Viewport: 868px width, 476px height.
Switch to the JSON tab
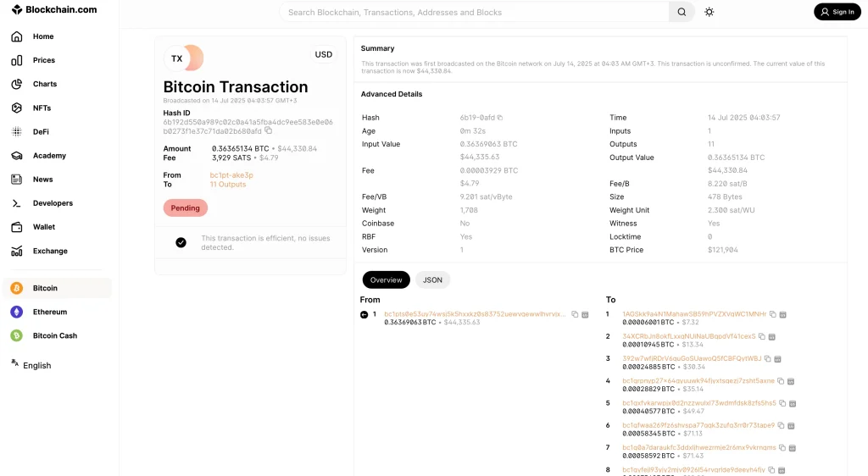click(433, 280)
